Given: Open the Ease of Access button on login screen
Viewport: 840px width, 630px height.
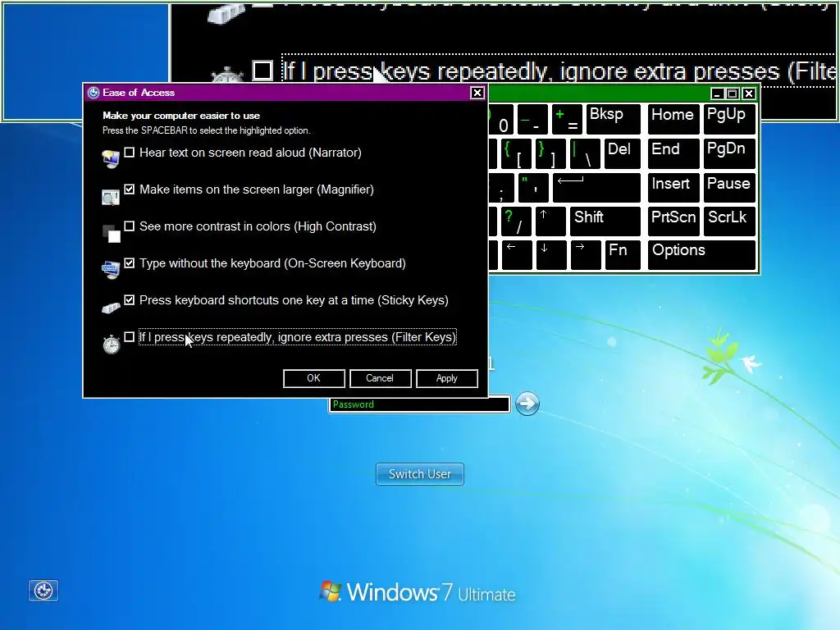Looking at the screenshot, I should pyautogui.click(x=43, y=591).
